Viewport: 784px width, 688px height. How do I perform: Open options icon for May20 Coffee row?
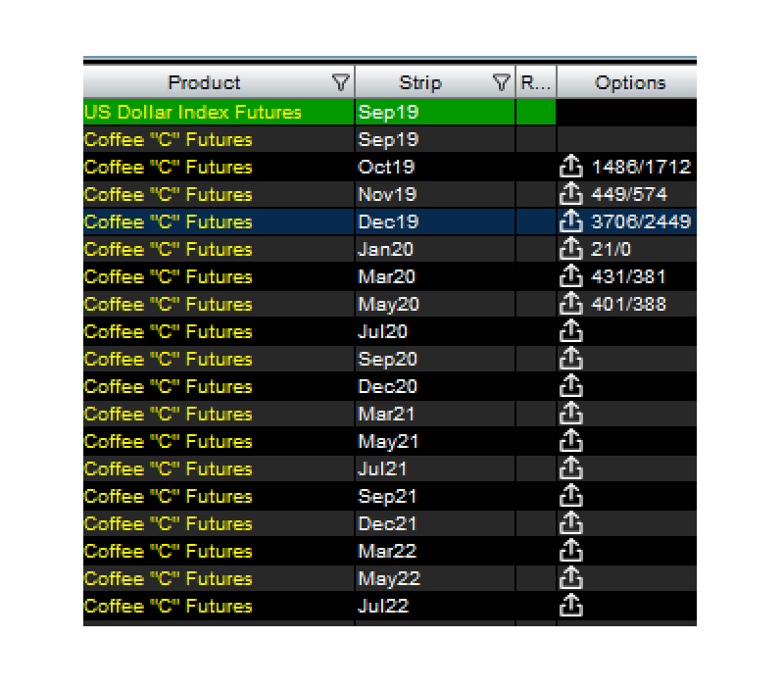pos(571,304)
